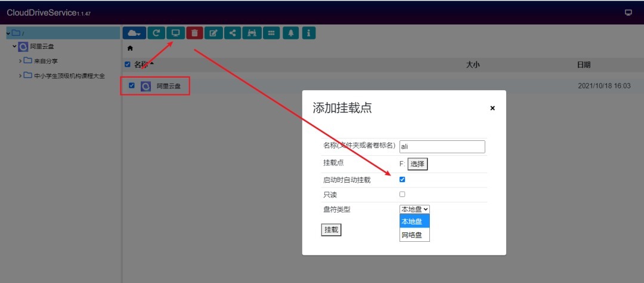
Task: Click the refresh toolbar icon
Action: point(156,33)
